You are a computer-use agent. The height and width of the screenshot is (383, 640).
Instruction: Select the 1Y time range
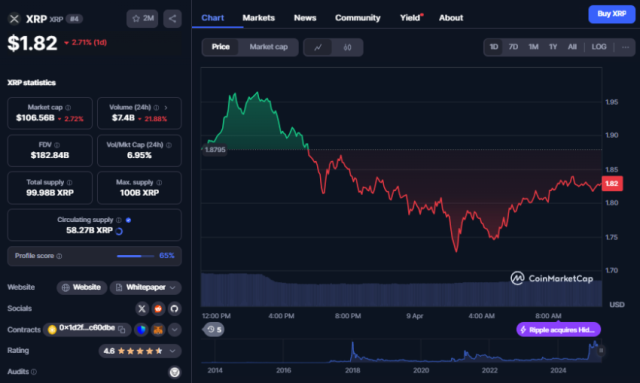click(553, 47)
